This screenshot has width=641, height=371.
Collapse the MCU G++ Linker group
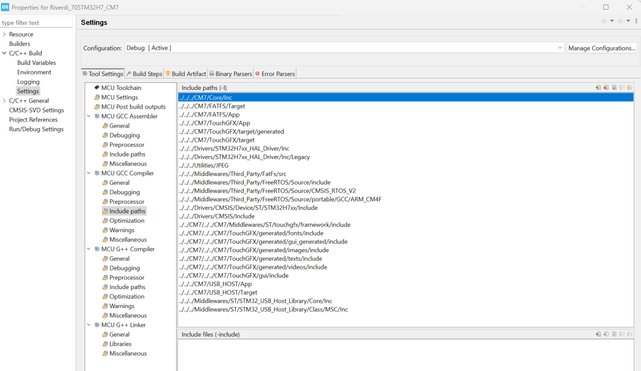(x=89, y=325)
